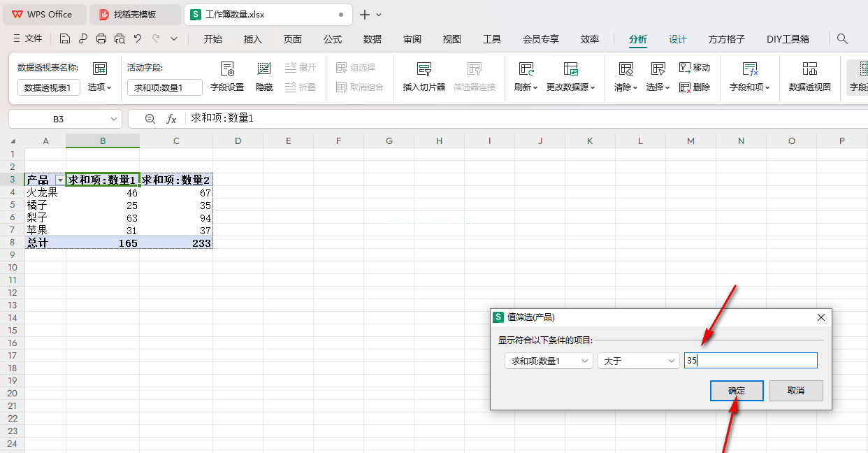Click the active field name box
The height and width of the screenshot is (453, 868).
pyautogui.click(x=165, y=87)
